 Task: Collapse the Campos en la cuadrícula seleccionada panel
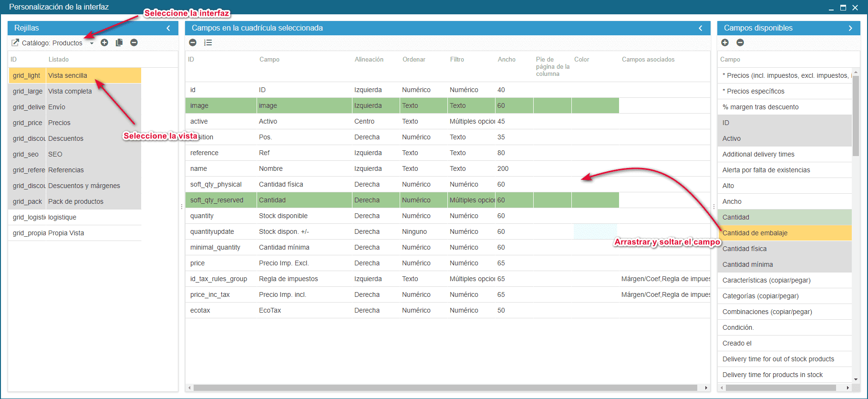coord(701,28)
